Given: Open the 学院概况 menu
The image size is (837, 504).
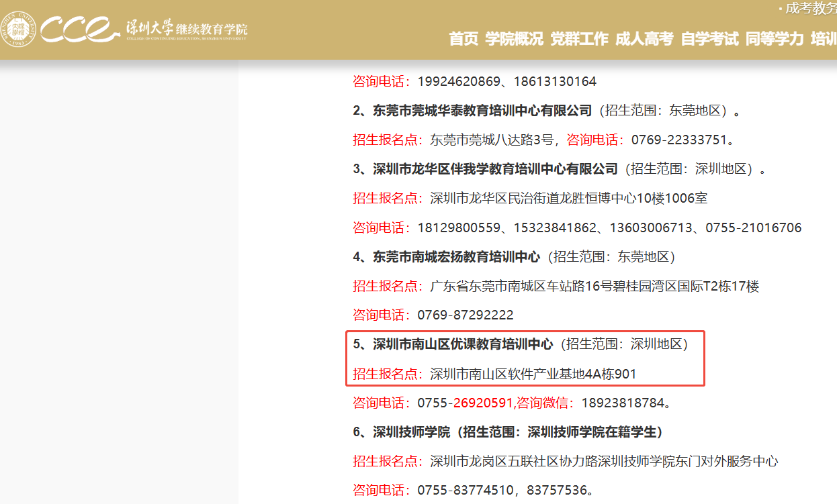Looking at the screenshot, I should click(x=514, y=39).
